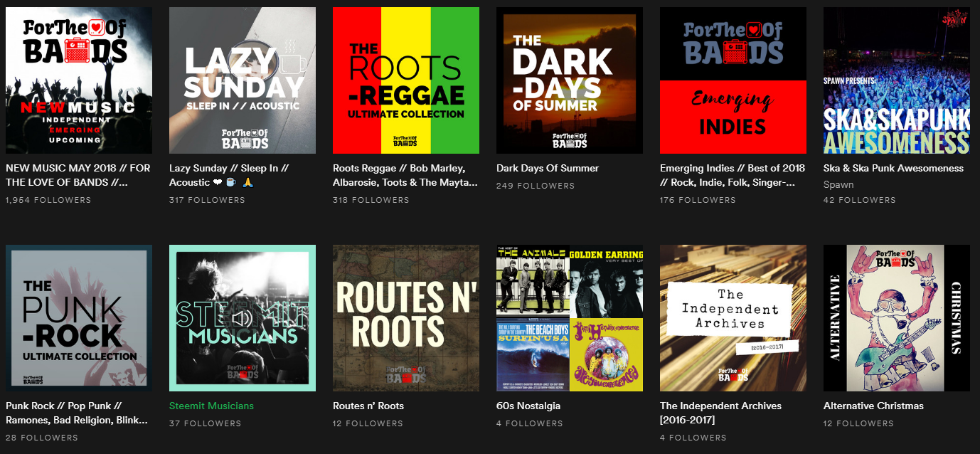Click the '317 FOLLOWERS' text
Viewport: 980px width, 454px height.
(207, 200)
